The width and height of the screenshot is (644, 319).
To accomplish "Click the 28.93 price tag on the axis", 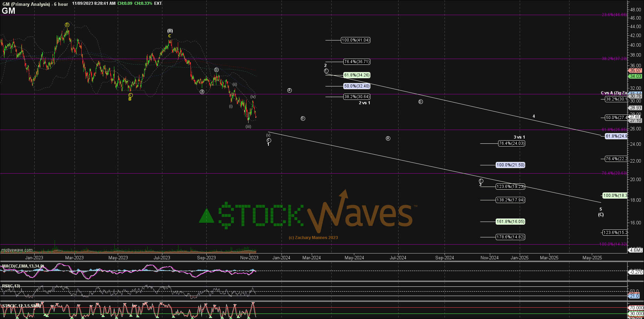I will (635, 108).
